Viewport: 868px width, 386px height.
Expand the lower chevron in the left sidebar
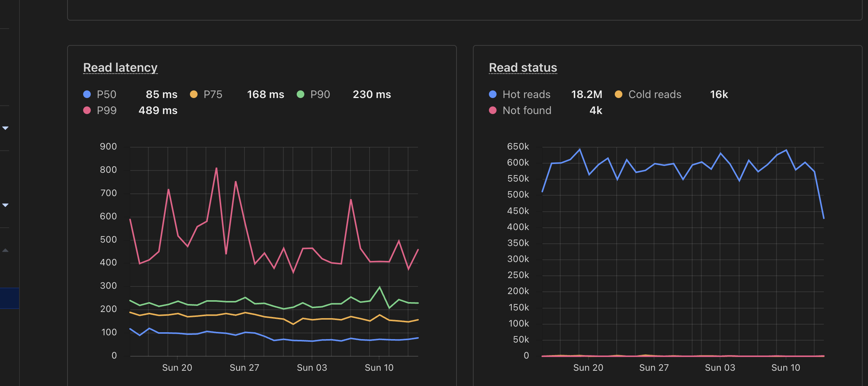(5, 205)
